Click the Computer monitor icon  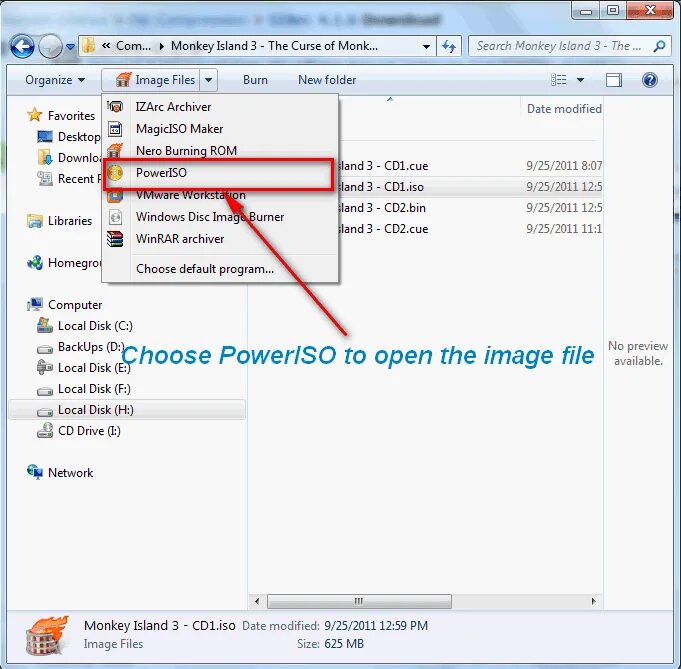coord(34,304)
